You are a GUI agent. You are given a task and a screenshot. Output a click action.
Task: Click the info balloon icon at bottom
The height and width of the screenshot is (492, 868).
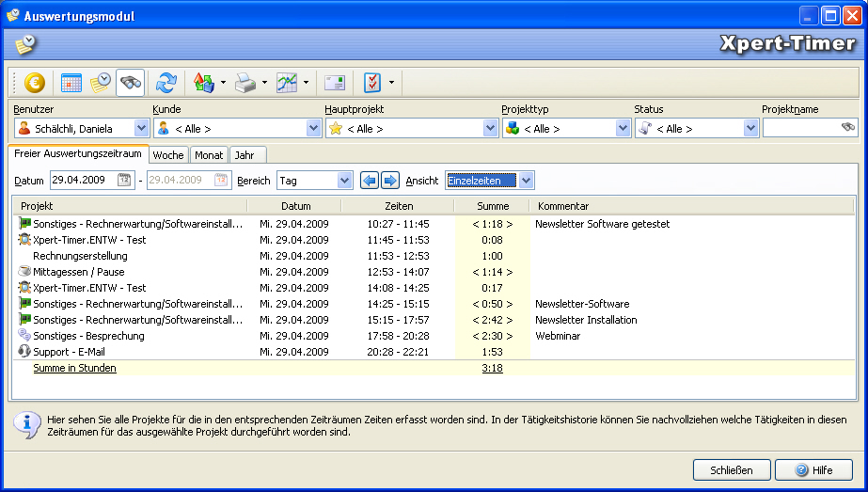pyautogui.click(x=27, y=425)
